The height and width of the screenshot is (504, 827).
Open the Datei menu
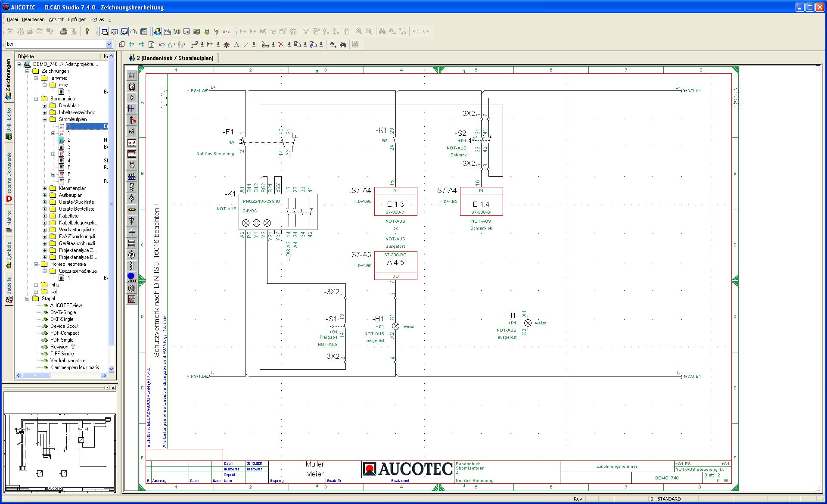[12, 19]
